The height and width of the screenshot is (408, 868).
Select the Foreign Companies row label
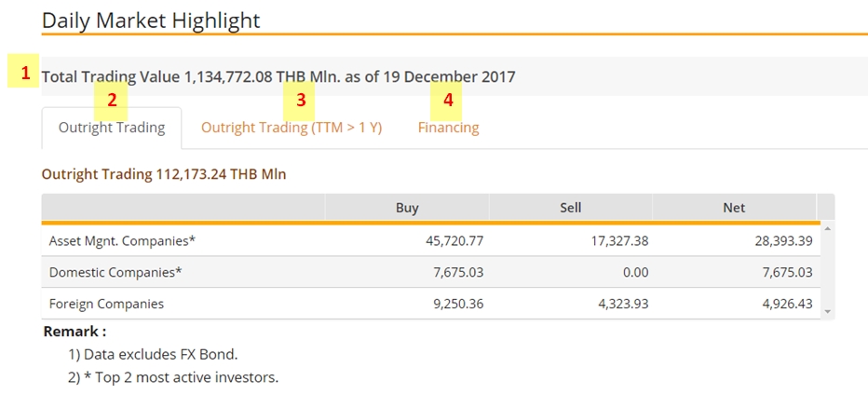tap(106, 304)
